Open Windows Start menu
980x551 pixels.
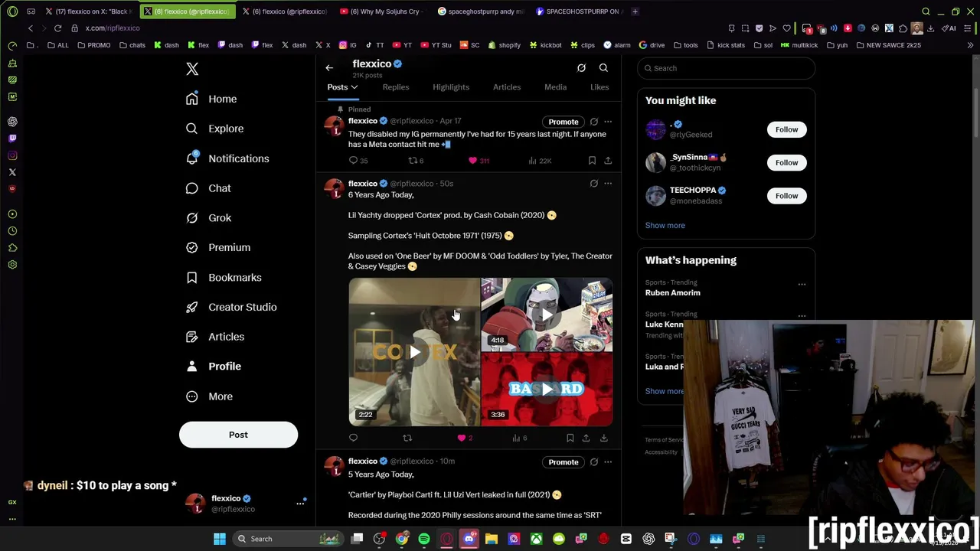[x=220, y=539]
